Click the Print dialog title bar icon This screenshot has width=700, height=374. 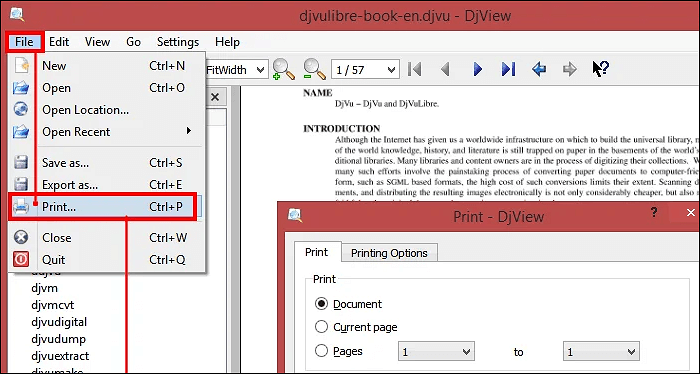click(x=295, y=216)
